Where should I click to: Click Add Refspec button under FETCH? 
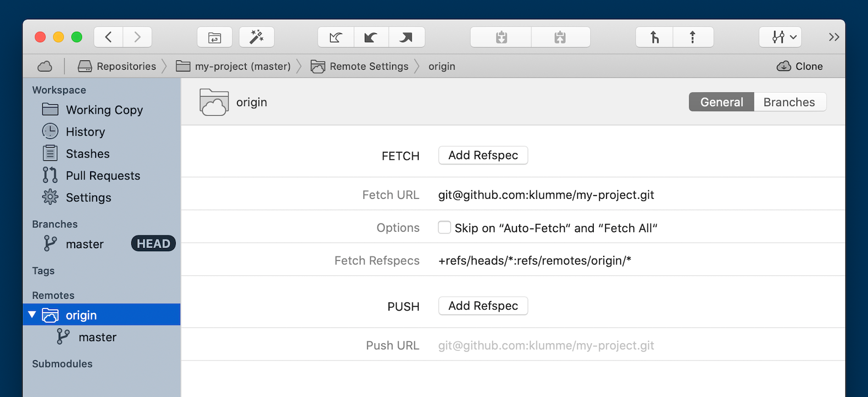[x=483, y=155]
